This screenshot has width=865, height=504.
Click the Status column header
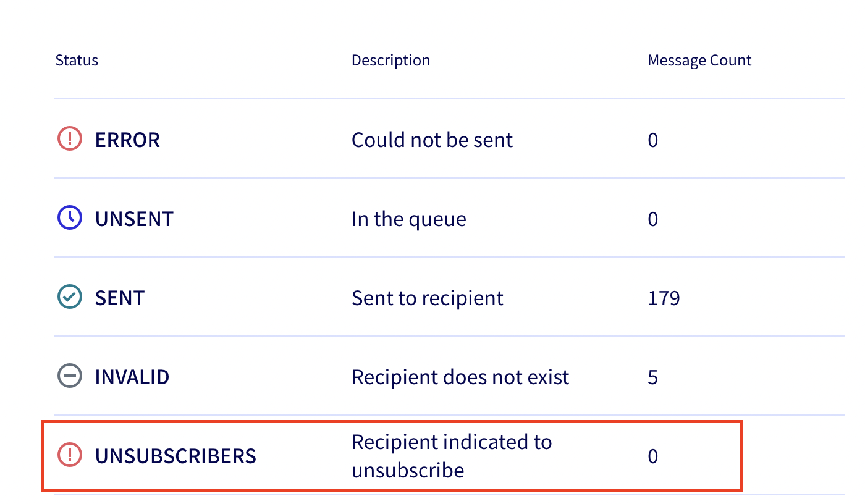pyautogui.click(x=77, y=60)
